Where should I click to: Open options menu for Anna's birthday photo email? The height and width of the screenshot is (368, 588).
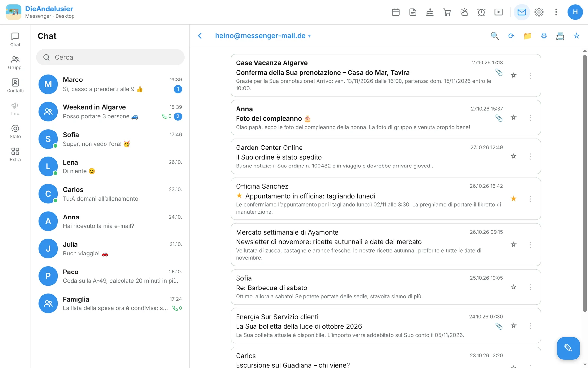tap(530, 118)
